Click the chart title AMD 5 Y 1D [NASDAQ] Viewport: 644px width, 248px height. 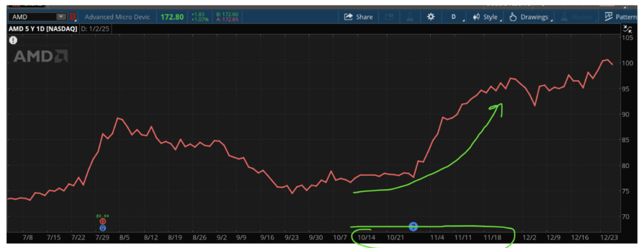43,29
